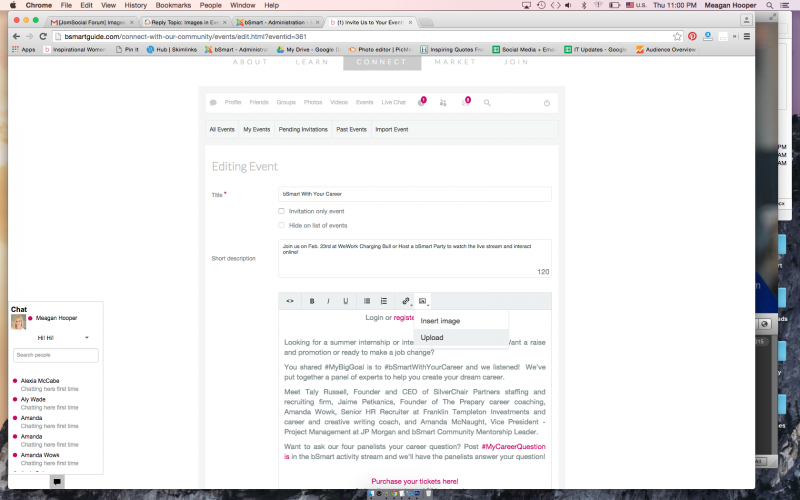
Task: Open the messages envelope icon with badge
Action: tap(465, 102)
